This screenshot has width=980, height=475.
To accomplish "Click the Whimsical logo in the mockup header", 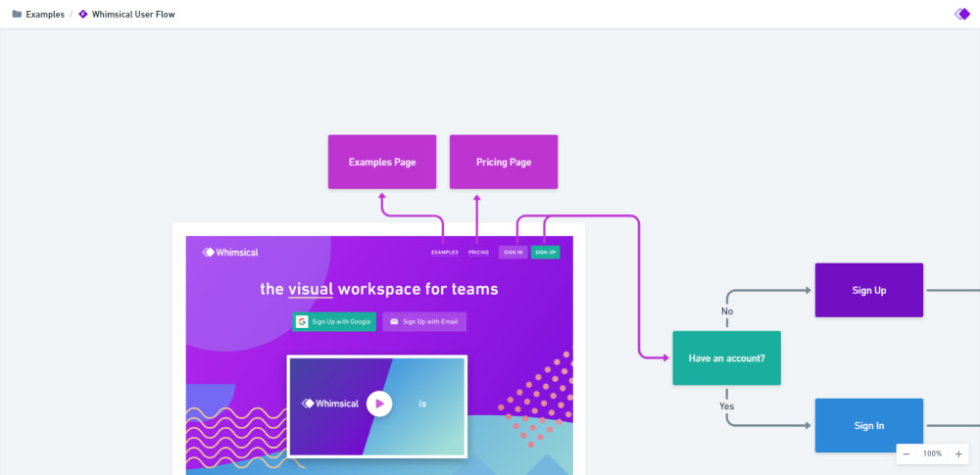I will click(x=230, y=253).
